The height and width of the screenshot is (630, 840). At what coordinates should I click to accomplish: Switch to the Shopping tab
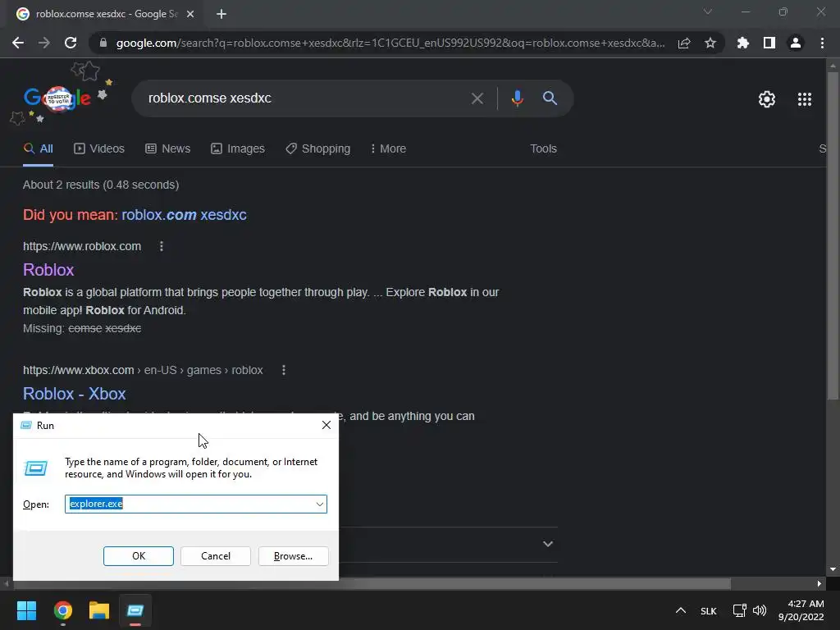click(318, 149)
